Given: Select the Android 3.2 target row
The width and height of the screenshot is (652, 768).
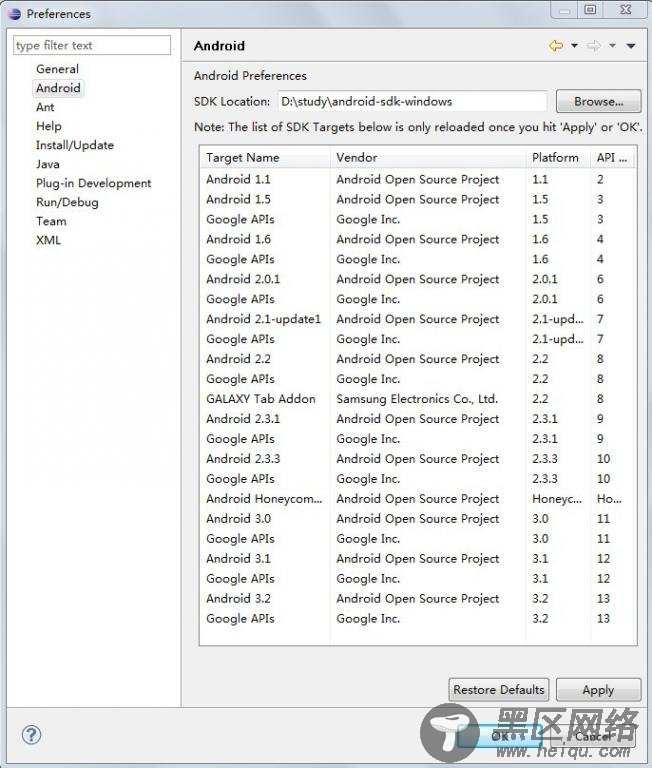Looking at the screenshot, I should (418, 599).
